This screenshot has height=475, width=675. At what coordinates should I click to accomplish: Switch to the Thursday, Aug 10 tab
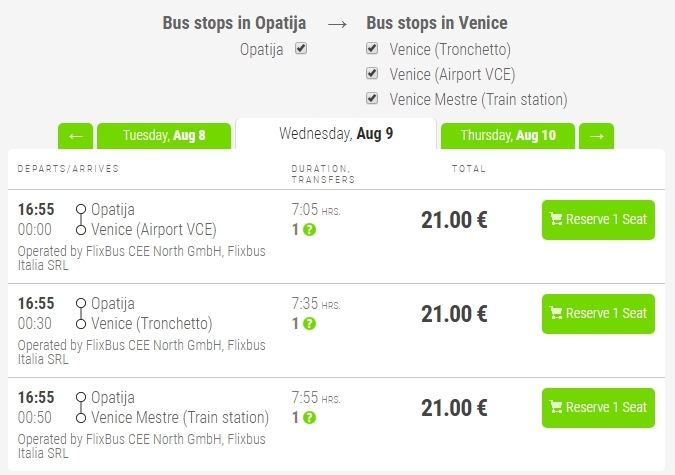(508, 136)
